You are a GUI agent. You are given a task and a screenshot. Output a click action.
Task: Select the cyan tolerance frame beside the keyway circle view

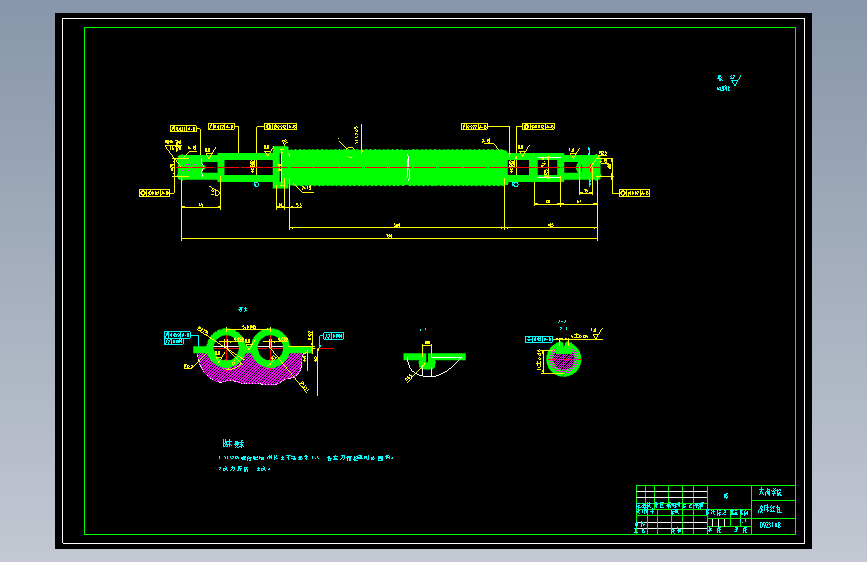[x=539, y=339]
